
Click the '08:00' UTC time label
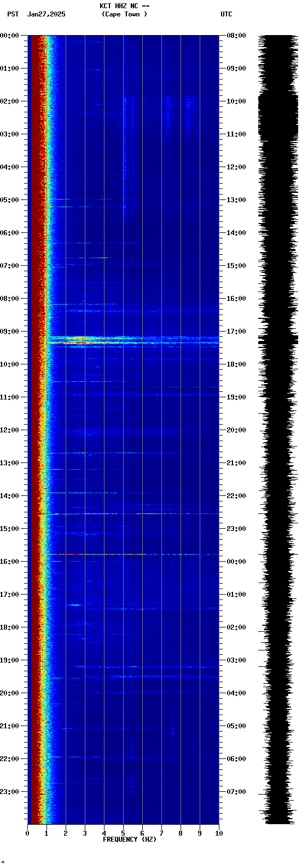click(x=236, y=36)
